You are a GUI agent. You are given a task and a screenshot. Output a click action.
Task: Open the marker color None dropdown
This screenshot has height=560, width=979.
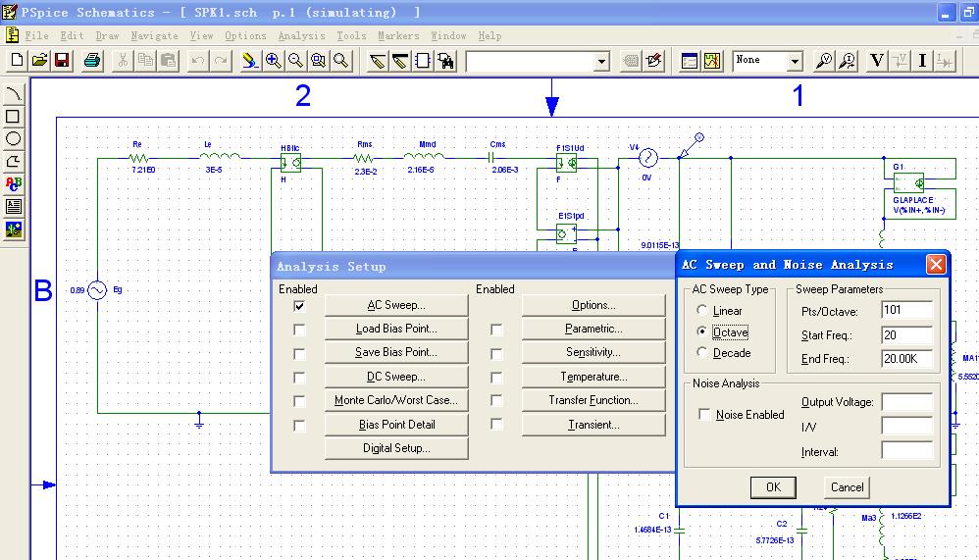point(795,61)
